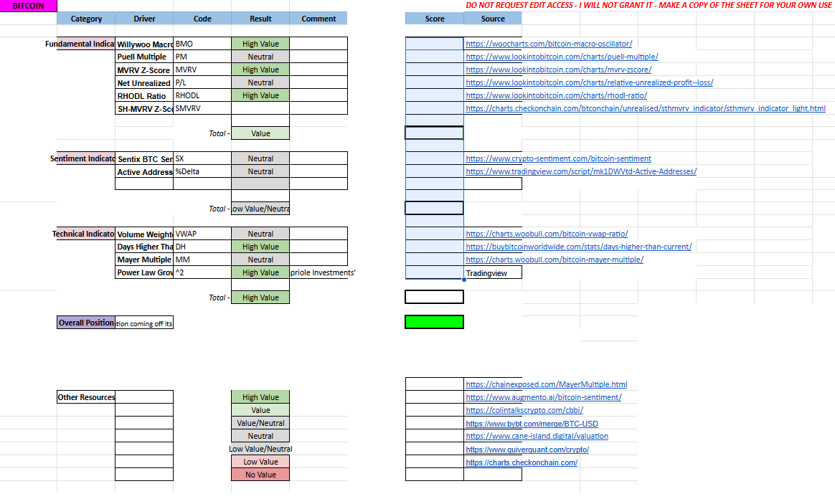835x504 pixels.
Task: Open the days-higher-than-current stats link
Action: [x=578, y=247]
